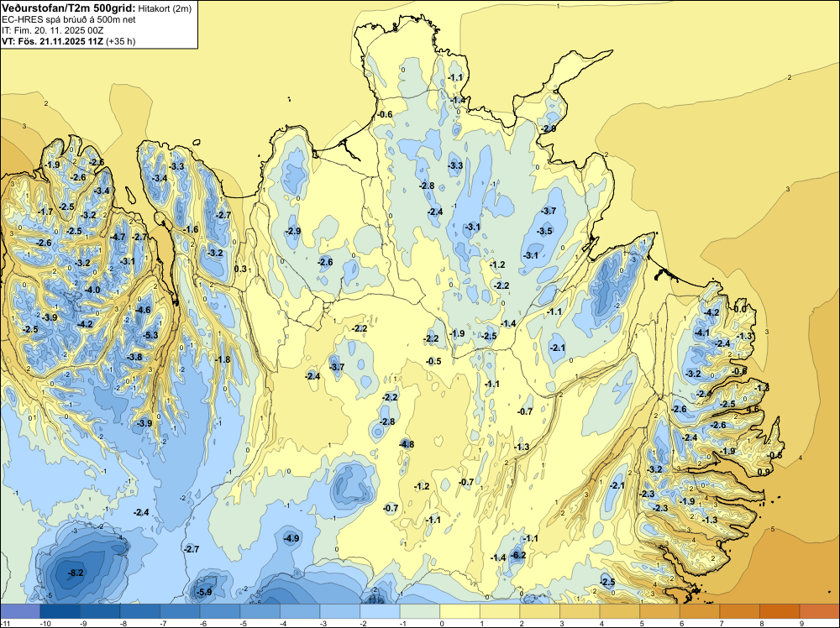Click the legend tick label 3
Screen dimensions: 840x628
pos(561,623)
